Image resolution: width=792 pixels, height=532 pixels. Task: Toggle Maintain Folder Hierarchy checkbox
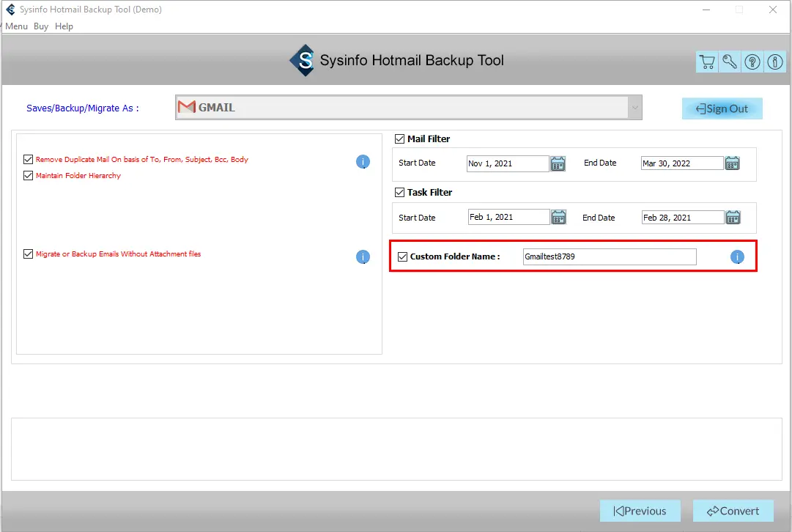click(29, 176)
